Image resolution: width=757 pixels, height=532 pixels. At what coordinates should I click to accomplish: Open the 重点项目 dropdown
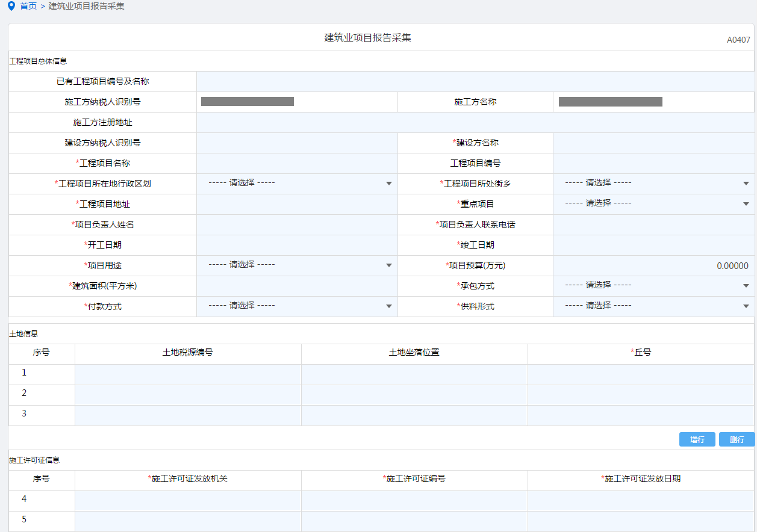653,204
